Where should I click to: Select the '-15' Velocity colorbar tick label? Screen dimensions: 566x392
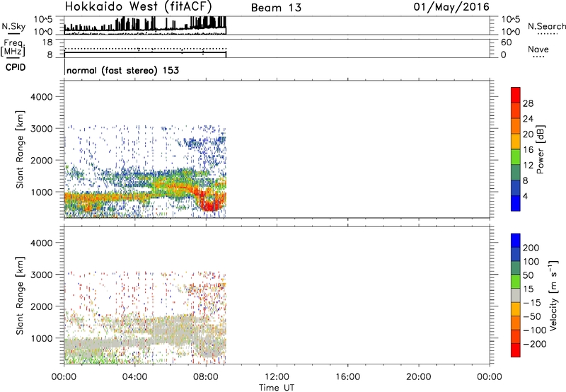tap(532, 303)
